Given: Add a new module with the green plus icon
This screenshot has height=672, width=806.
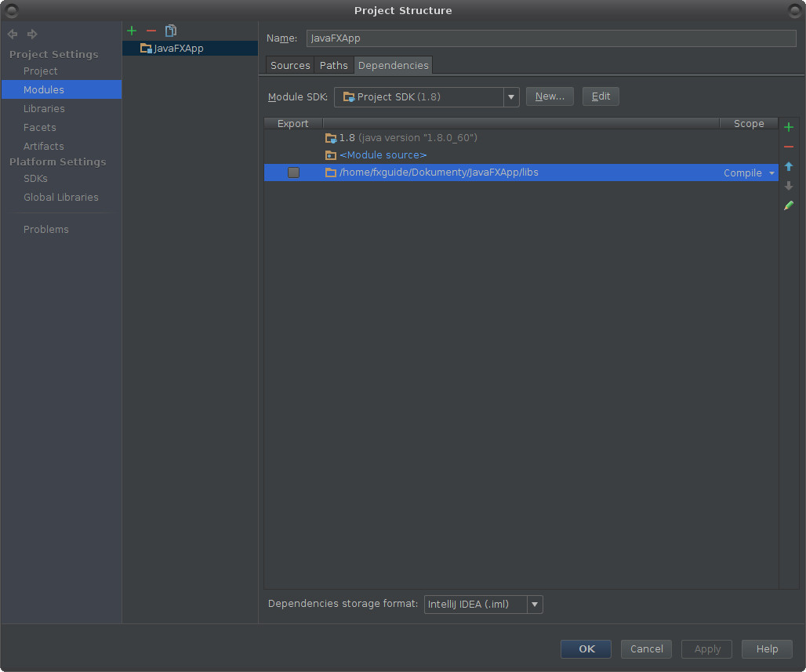Looking at the screenshot, I should point(131,31).
